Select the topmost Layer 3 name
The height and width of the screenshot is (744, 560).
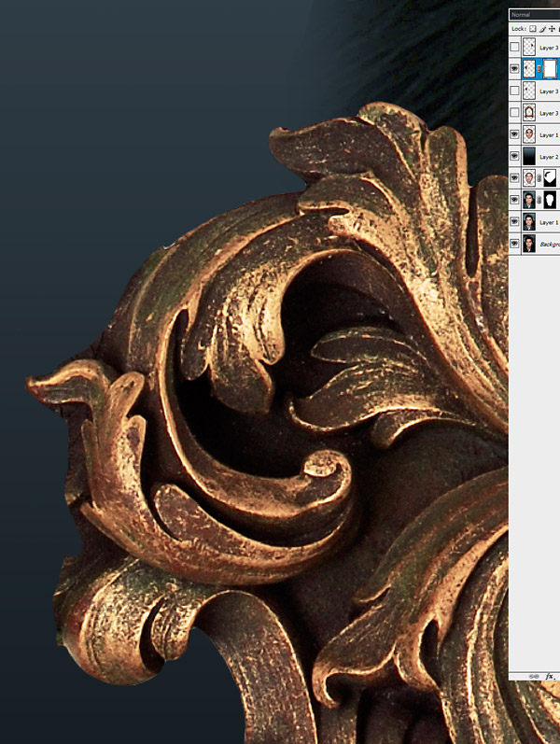click(x=549, y=48)
